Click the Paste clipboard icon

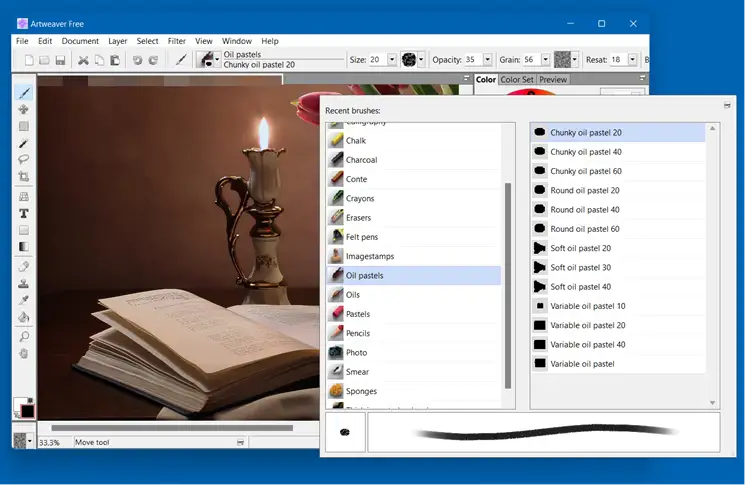coord(115,60)
